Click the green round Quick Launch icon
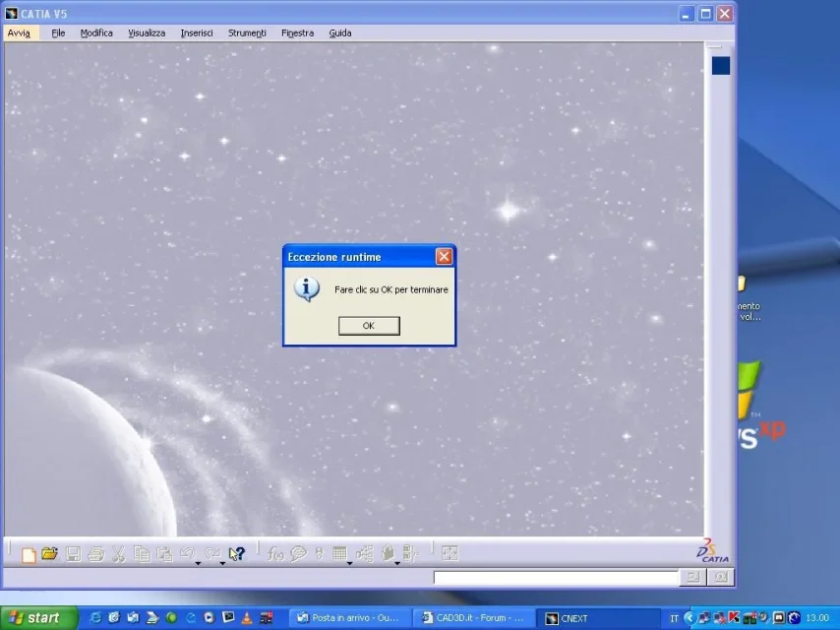This screenshot has height=630, width=840. [171, 617]
